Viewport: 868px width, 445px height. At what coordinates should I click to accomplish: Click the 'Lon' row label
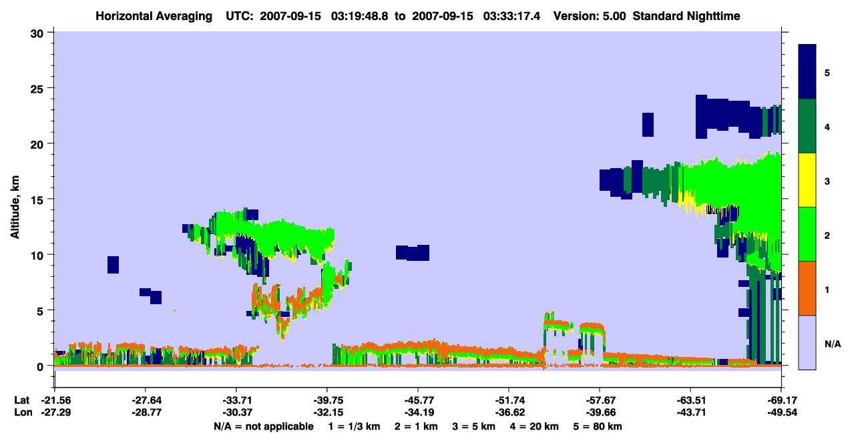22,413
